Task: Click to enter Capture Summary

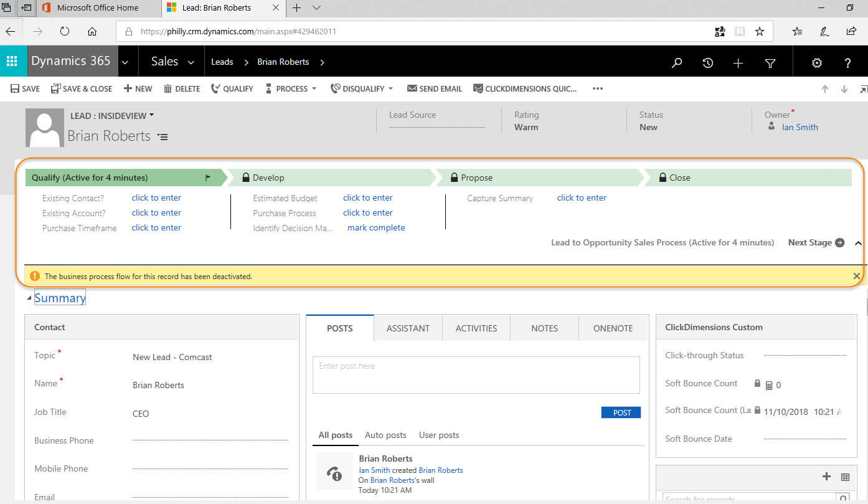Action: (582, 197)
